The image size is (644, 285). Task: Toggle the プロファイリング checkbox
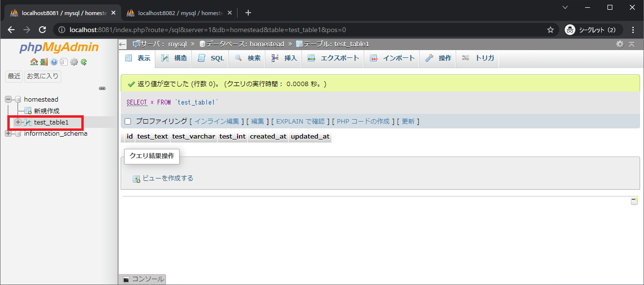point(128,121)
